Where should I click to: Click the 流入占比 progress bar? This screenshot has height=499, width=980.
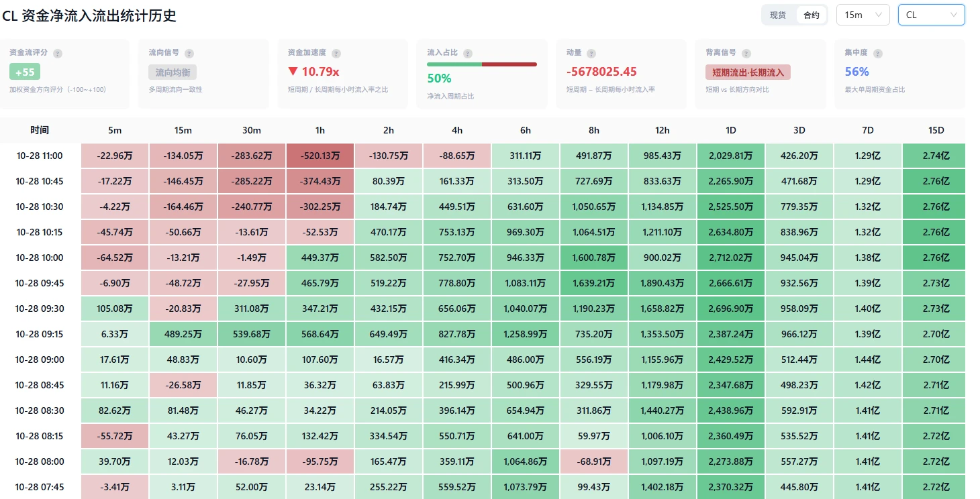[x=482, y=64]
